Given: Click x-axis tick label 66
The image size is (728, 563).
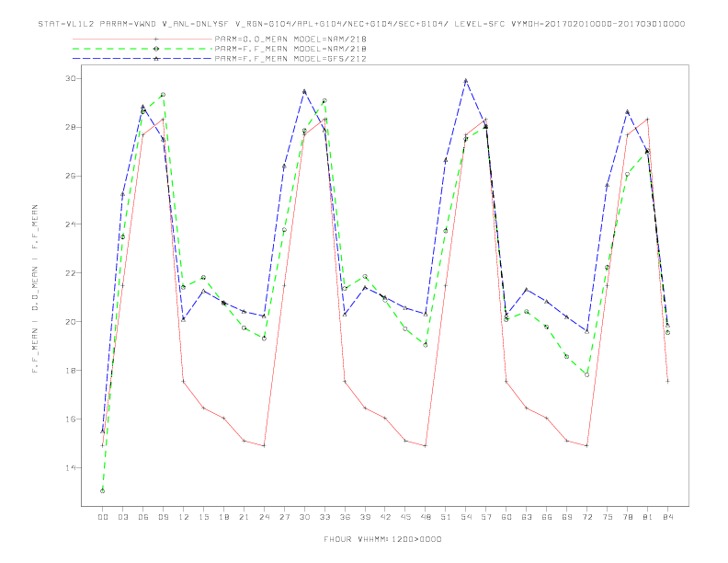Looking at the screenshot, I should [547, 517].
